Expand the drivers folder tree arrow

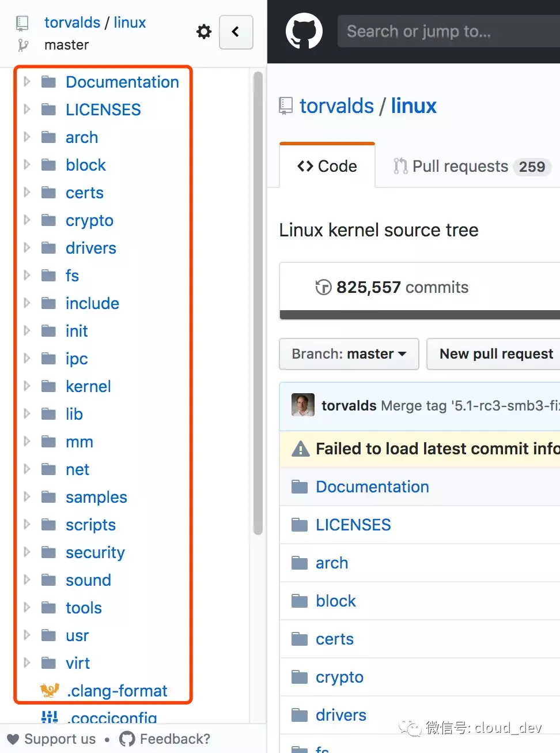point(27,248)
